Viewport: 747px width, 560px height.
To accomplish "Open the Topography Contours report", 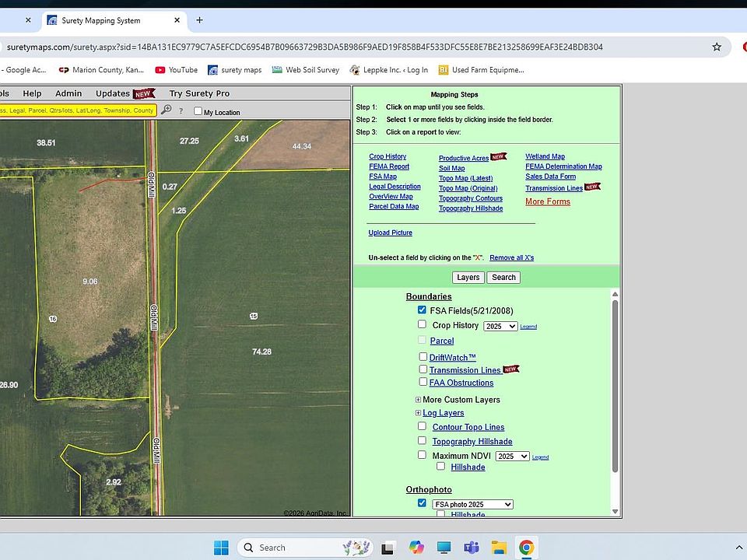I will click(471, 198).
